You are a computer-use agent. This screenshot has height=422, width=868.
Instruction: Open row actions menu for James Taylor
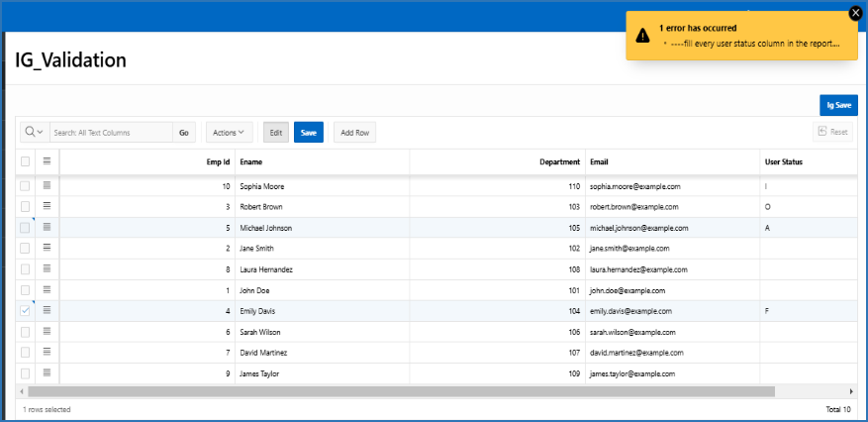coord(47,372)
